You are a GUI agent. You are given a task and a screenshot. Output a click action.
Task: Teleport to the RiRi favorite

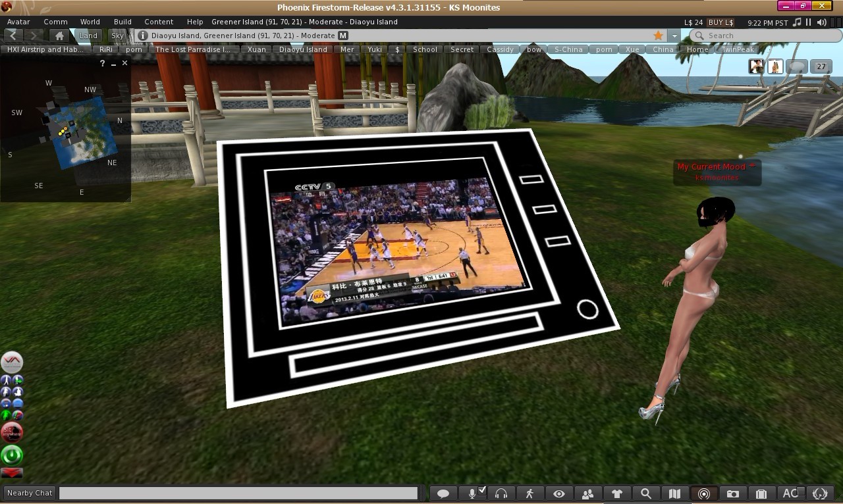(106, 49)
